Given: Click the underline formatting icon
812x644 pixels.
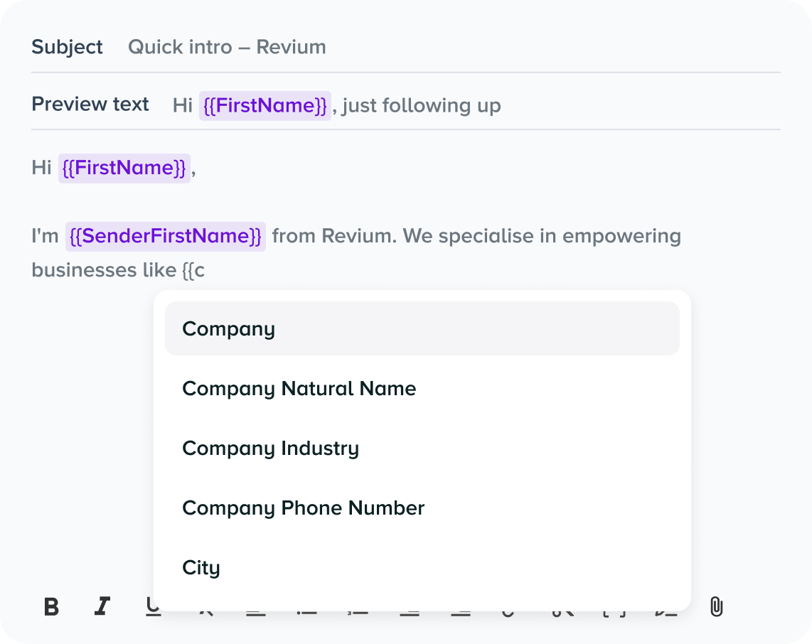Looking at the screenshot, I should [153, 607].
